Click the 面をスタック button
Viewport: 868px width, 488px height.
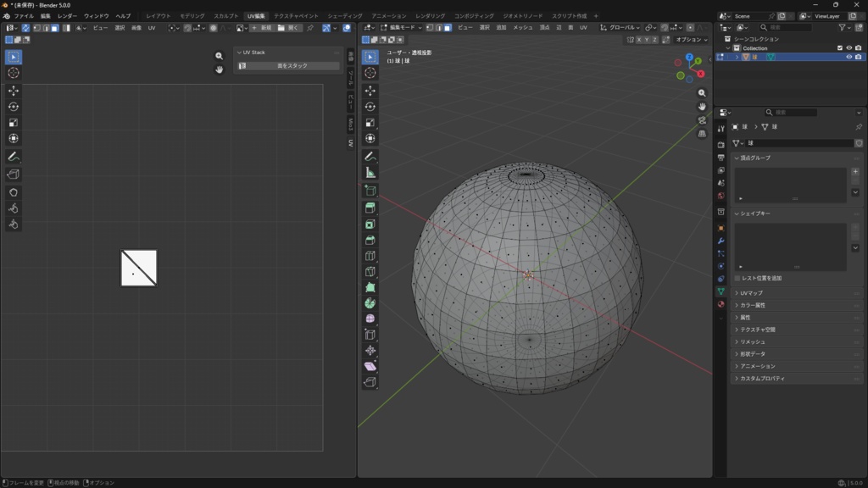(288, 66)
